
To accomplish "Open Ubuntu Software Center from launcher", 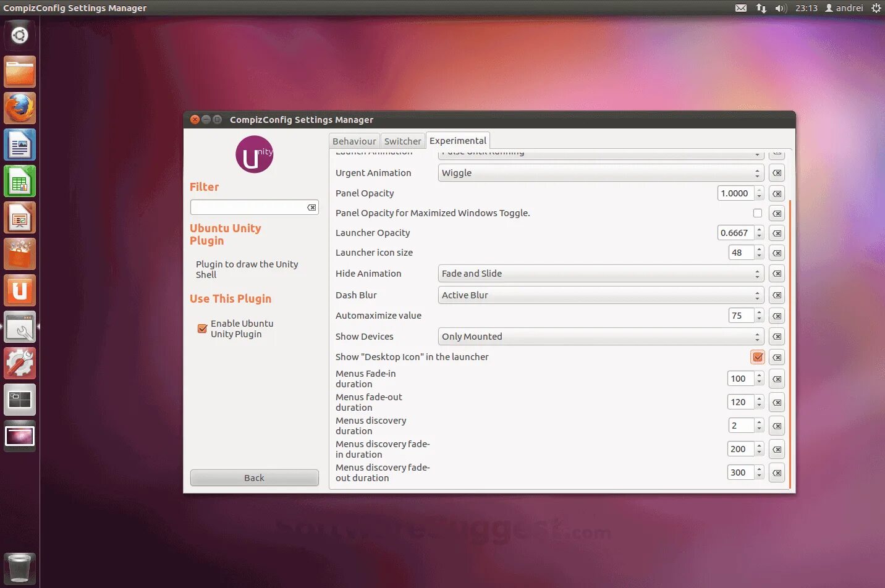I will pos(20,254).
